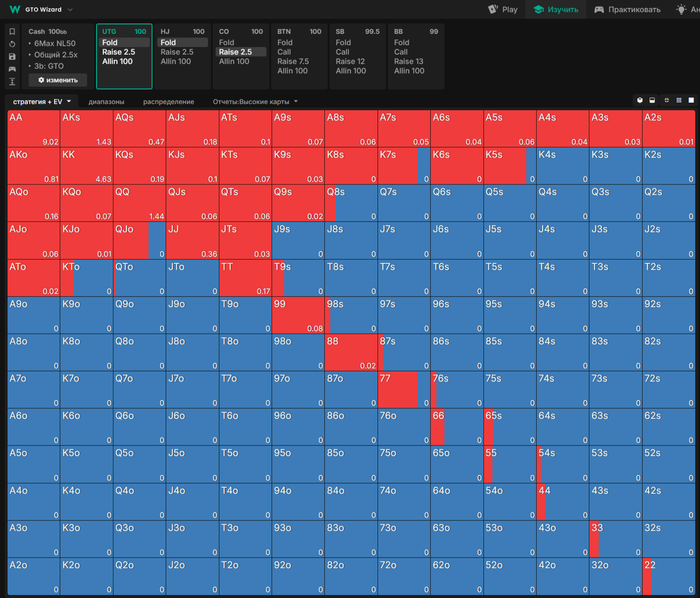Click the 3b: GTO setting line
The image size is (700, 598).
[49, 66]
